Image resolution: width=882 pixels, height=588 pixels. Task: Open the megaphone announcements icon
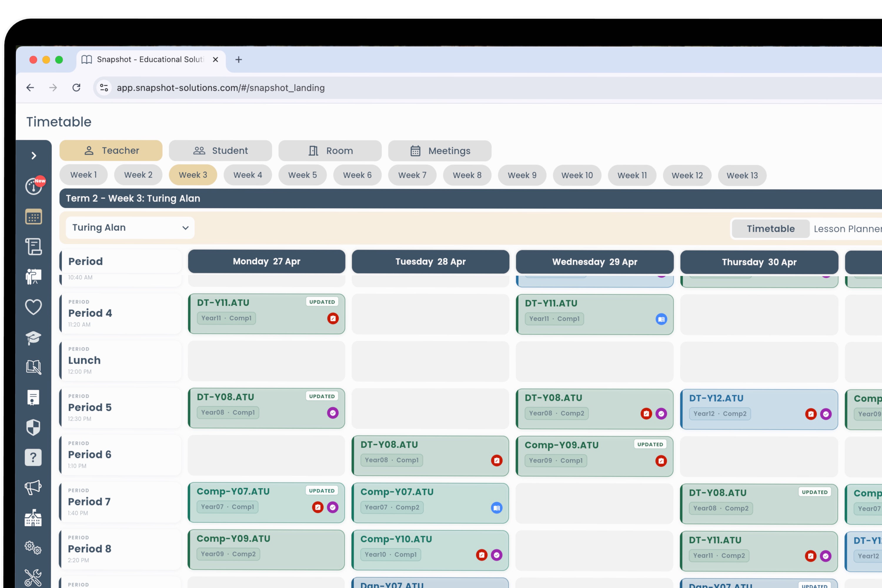[x=33, y=487]
